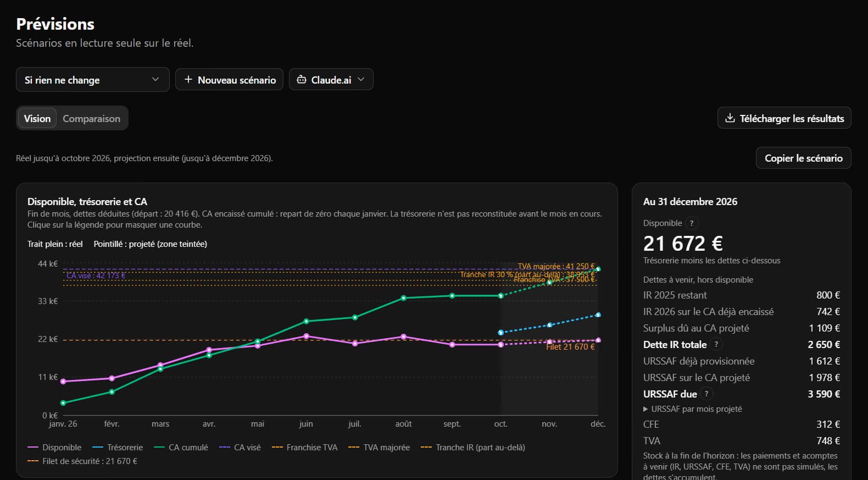Hide the Trésorerie curve via the legend
The image size is (868, 480).
[118, 448]
